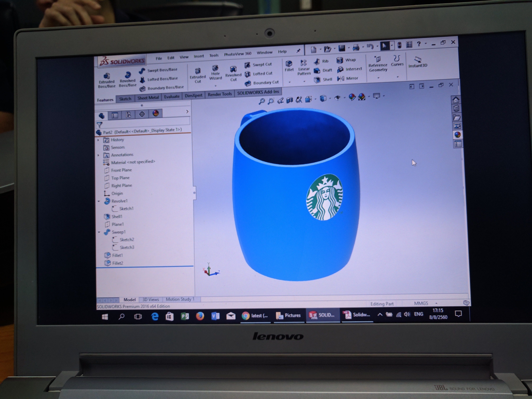
Task: Select Shell1 in the feature tree
Action: tap(117, 217)
